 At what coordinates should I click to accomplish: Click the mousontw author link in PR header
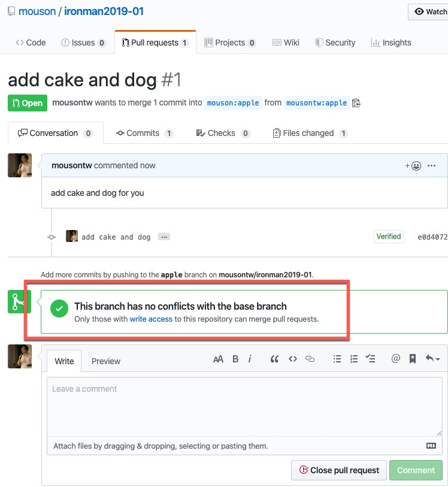72,102
